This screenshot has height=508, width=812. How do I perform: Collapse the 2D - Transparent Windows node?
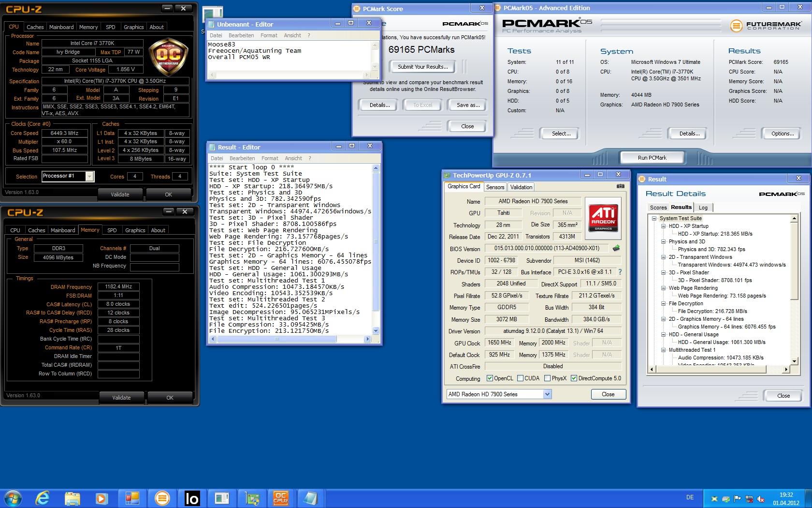point(663,257)
